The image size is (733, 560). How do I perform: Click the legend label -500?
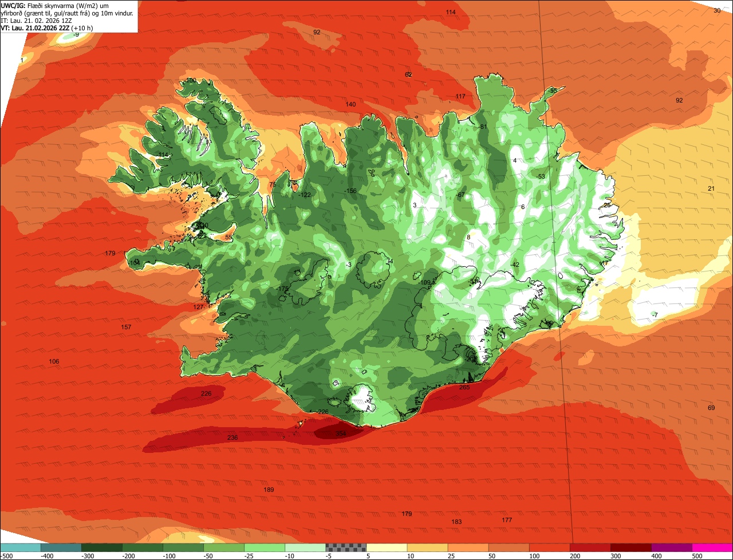pyautogui.click(x=6, y=556)
